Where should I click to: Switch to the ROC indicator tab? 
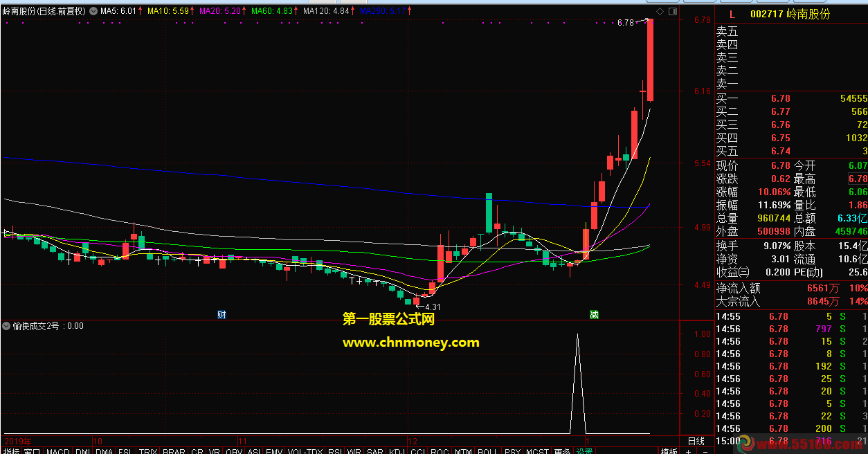click(439, 451)
